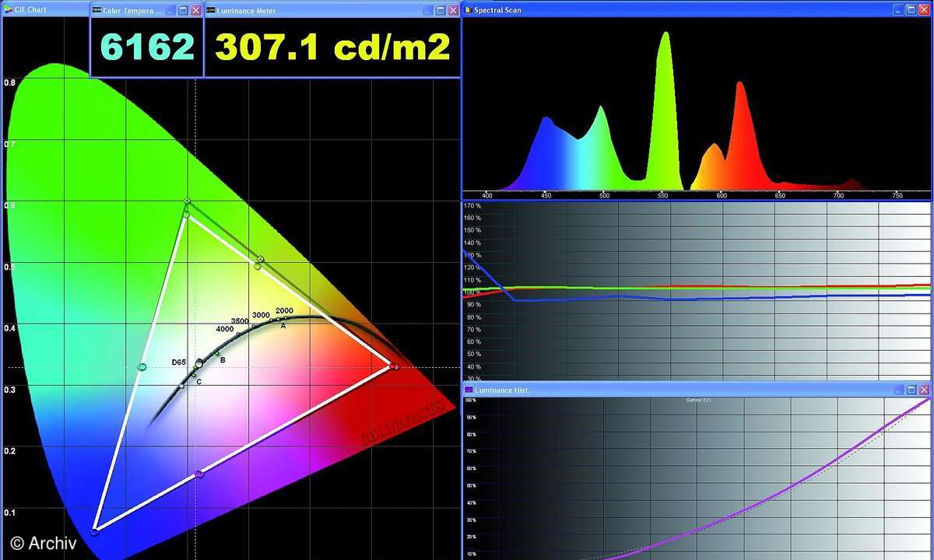This screenshot has width=934, height=560.
Task: Click the 100 % label in RGB balance graph
Action: click(472, 292)
